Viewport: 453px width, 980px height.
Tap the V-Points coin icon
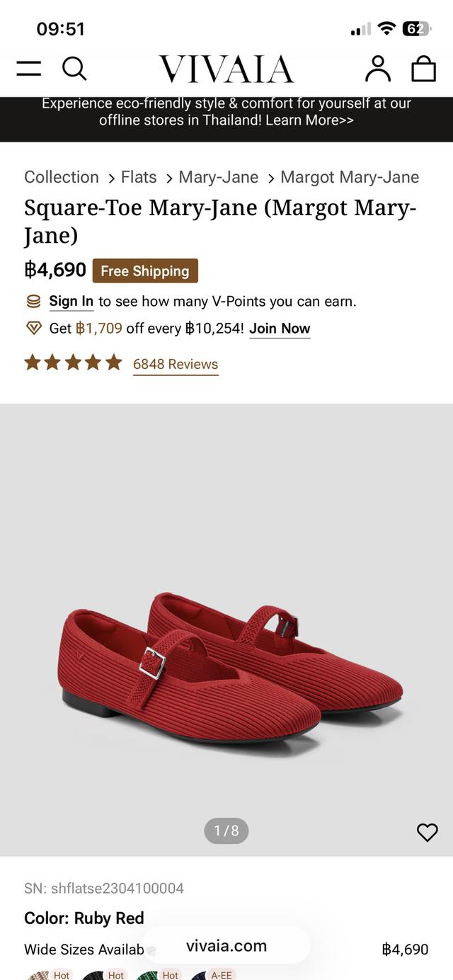33,302
